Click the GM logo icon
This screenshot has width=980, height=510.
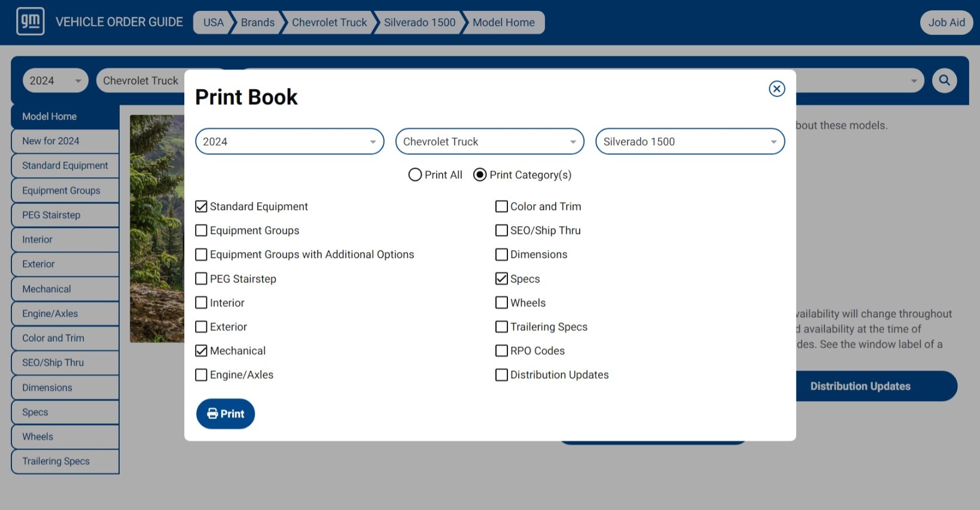pyautogui.click(x=30, y=22)
